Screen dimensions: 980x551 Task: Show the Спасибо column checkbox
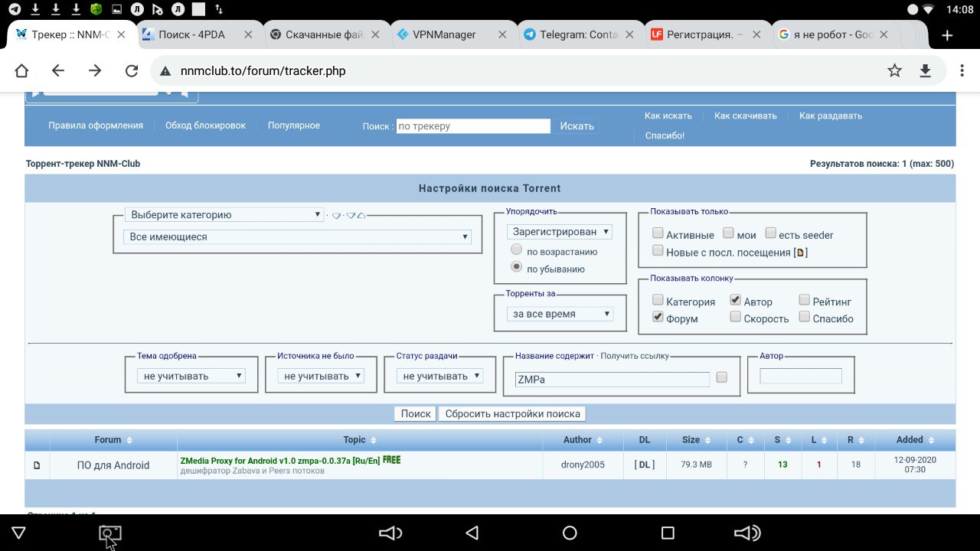[x=804, y=317]
